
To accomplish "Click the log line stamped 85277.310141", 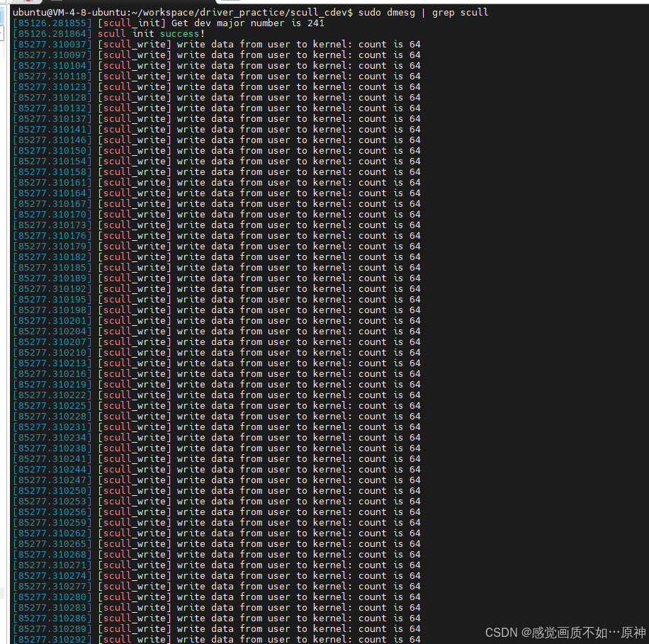I will (217, 130).
